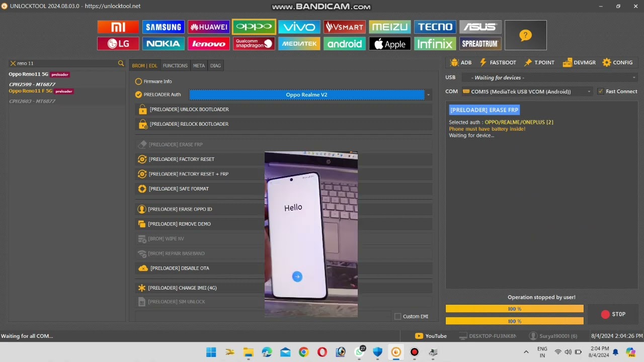Image resolution: width=644 pixels, height=362 pixels.
Task: Click the yellow help question mark icon
Action: click(x=525, y=35)
